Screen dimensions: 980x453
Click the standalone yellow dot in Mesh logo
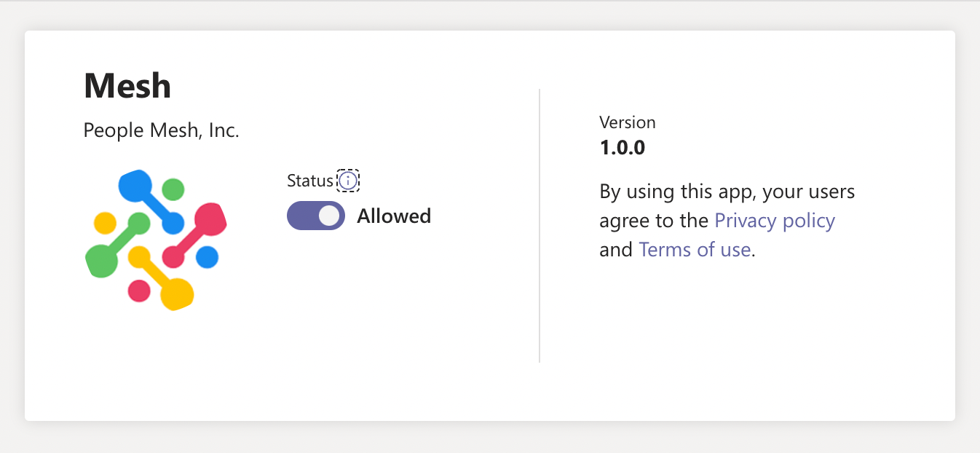coord(106,222)
